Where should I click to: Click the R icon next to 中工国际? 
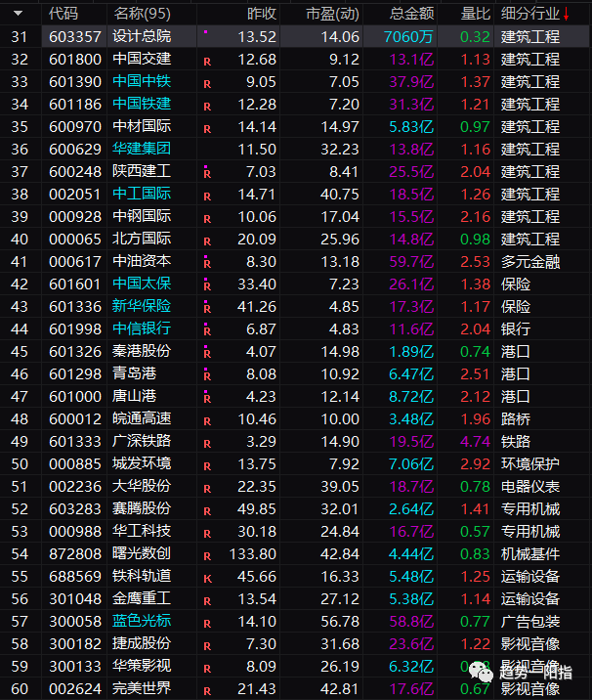(x=207, y=197)
